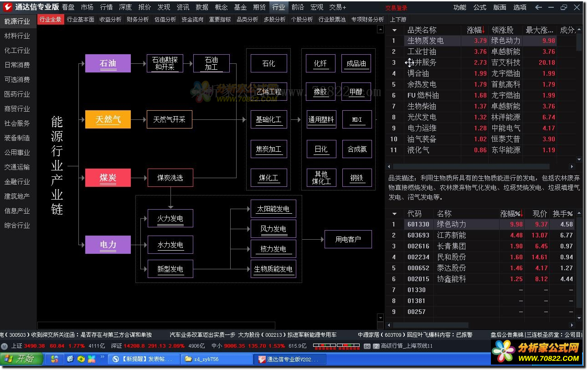Viewport: 588px width, 370px height.
Task: Click the purple 石油 node
Action: pos(108,63)
